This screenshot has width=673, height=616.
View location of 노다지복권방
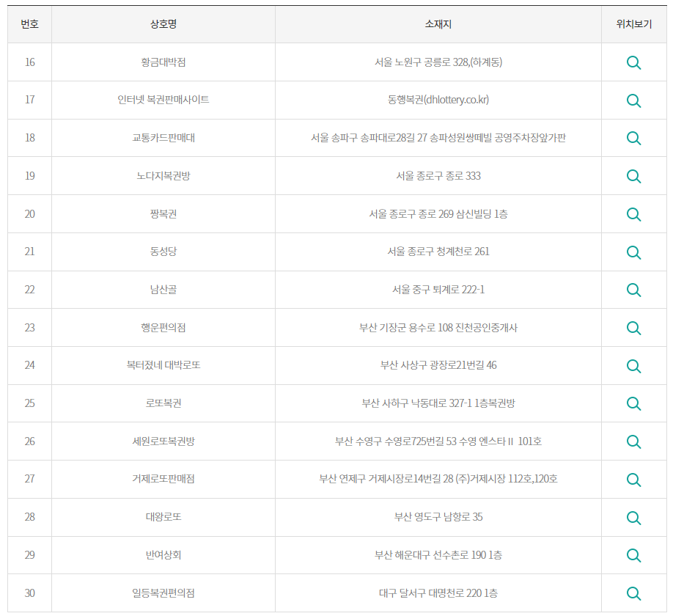tap(633, 176)
